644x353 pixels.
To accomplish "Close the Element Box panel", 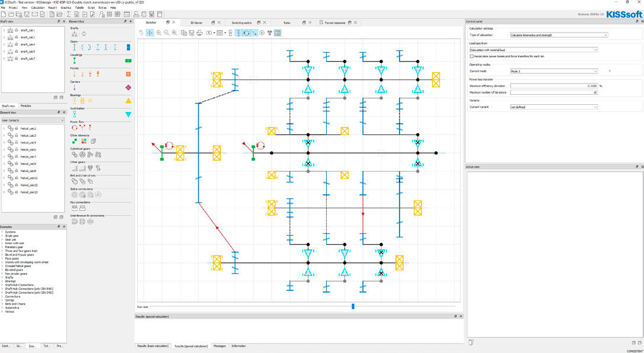I will (x=131, y=21).
